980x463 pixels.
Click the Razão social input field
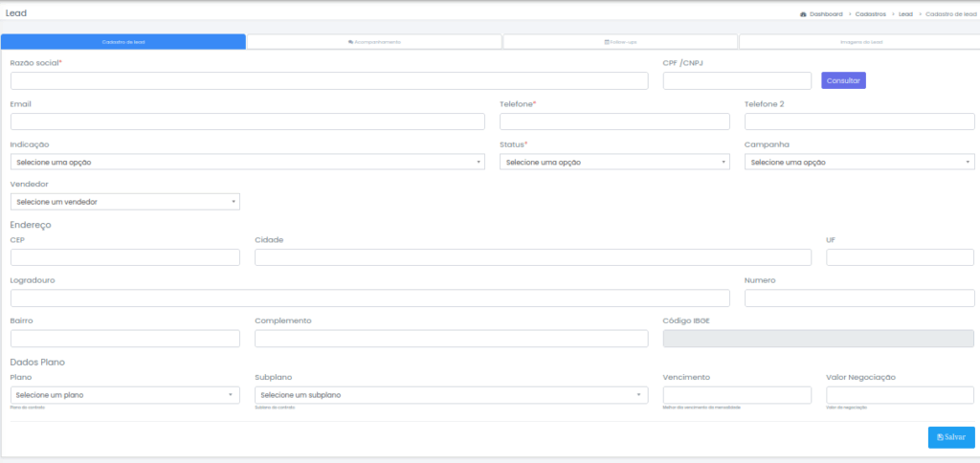pyautogui.click(x=329, y=80)
